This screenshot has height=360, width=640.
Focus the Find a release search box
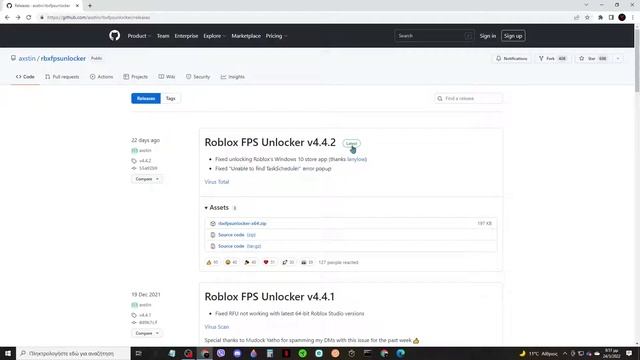tap(469, 98)
